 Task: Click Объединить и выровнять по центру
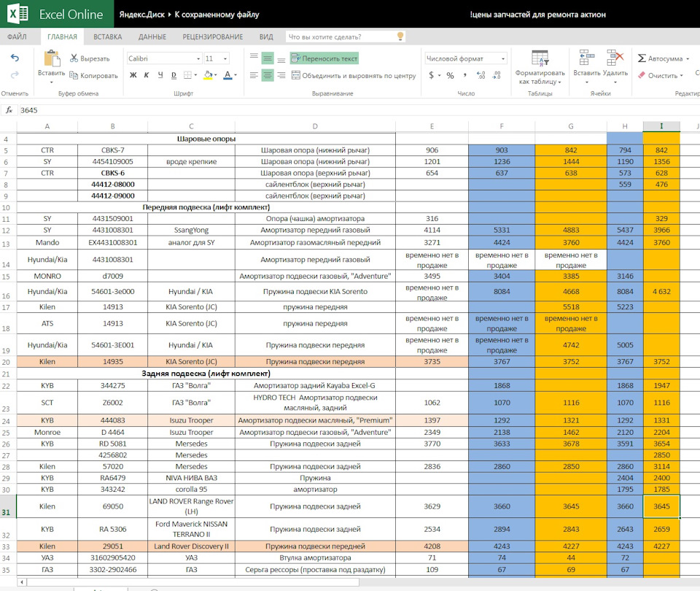[354, 75]
